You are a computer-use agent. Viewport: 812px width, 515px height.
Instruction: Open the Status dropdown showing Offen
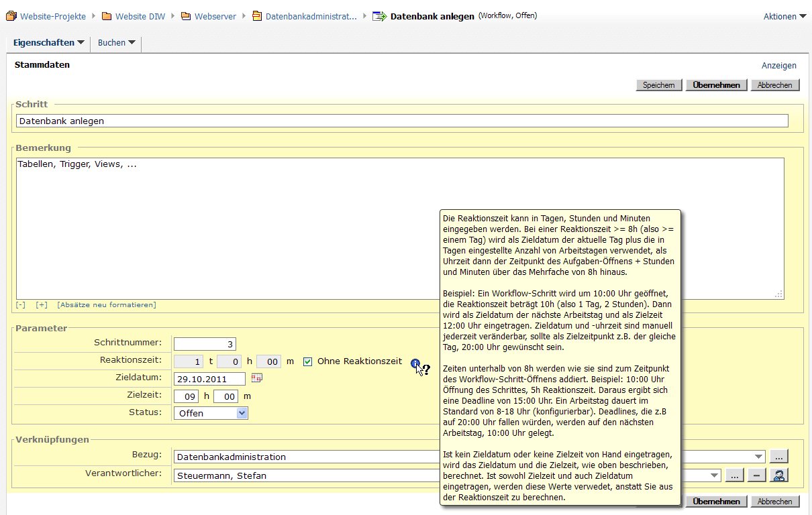[x=211, y=413]
